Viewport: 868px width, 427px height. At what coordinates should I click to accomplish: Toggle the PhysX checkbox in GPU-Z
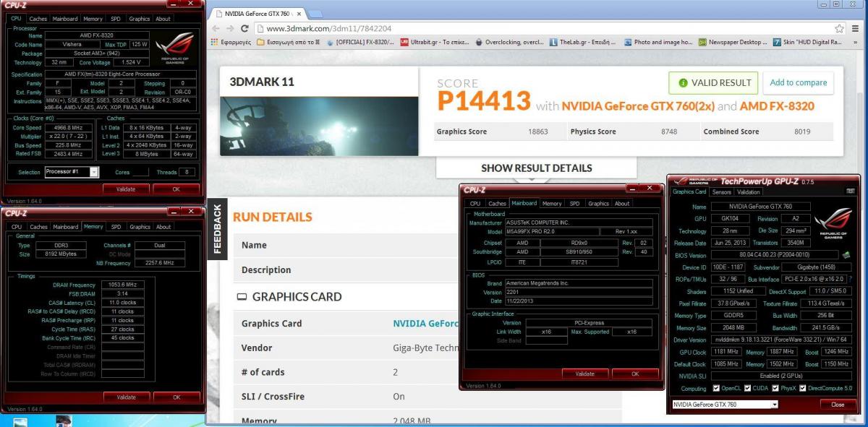point(777,388)
